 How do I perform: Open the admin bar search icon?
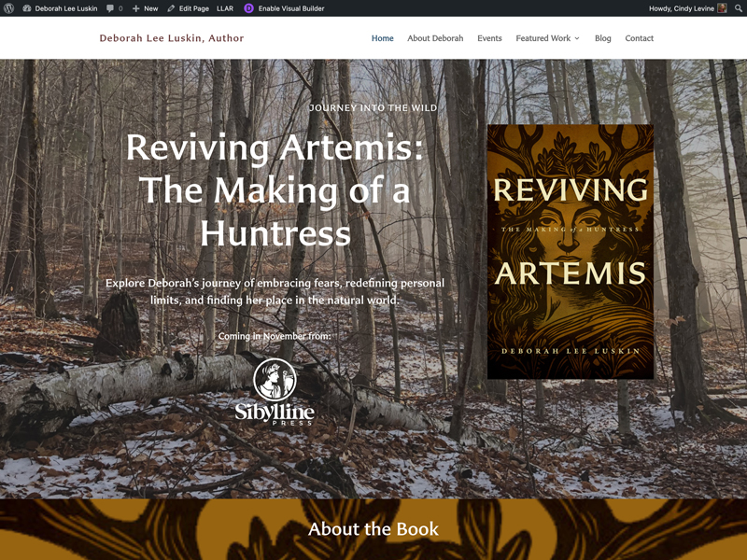[x=738, y=8]
